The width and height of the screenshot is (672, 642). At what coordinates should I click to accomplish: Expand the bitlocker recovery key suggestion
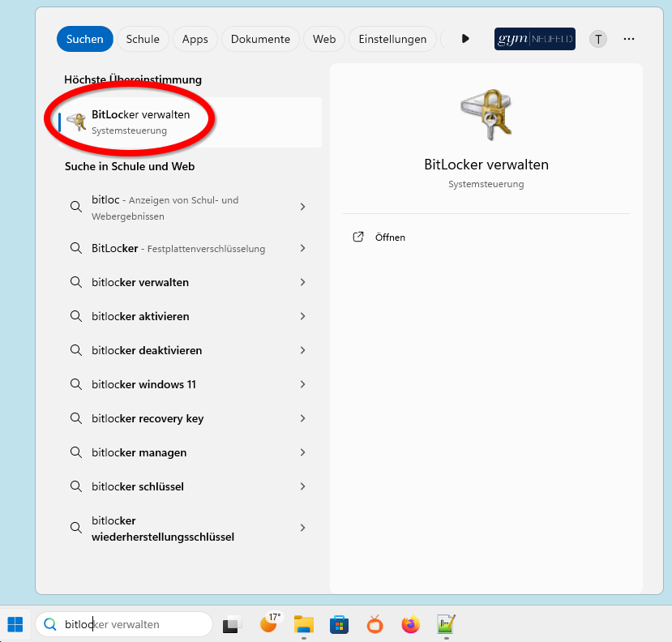click(x=302, y=418)
